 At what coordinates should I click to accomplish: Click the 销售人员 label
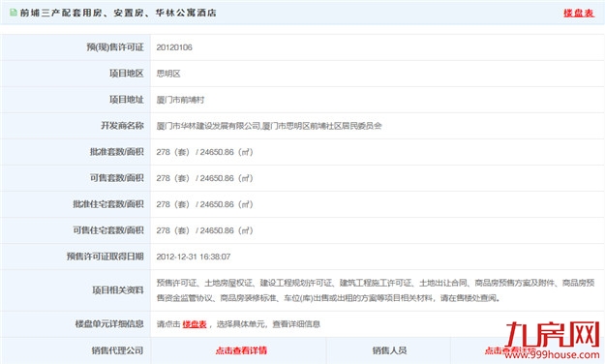pos(389,350)
